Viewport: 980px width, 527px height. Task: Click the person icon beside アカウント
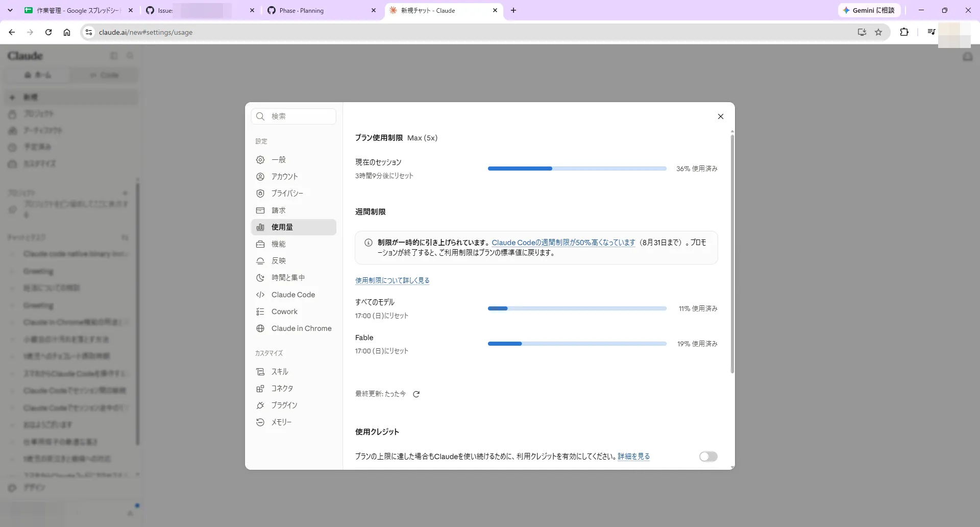point(260,177)
